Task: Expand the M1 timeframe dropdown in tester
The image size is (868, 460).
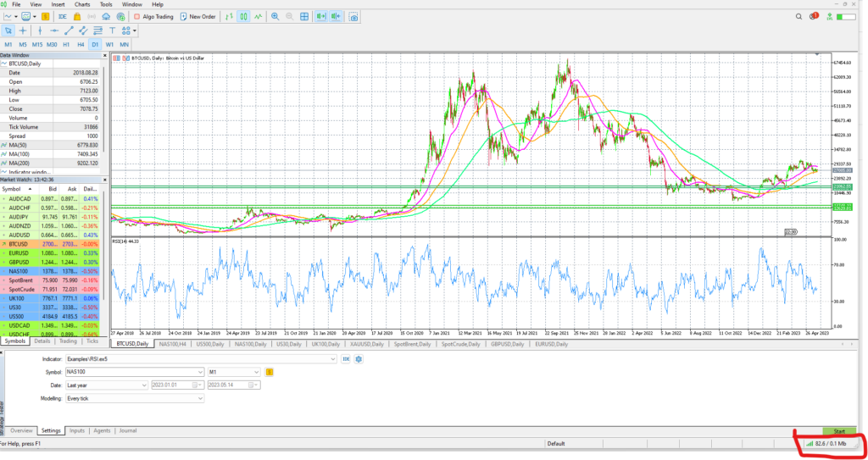Action: (257, 372)
